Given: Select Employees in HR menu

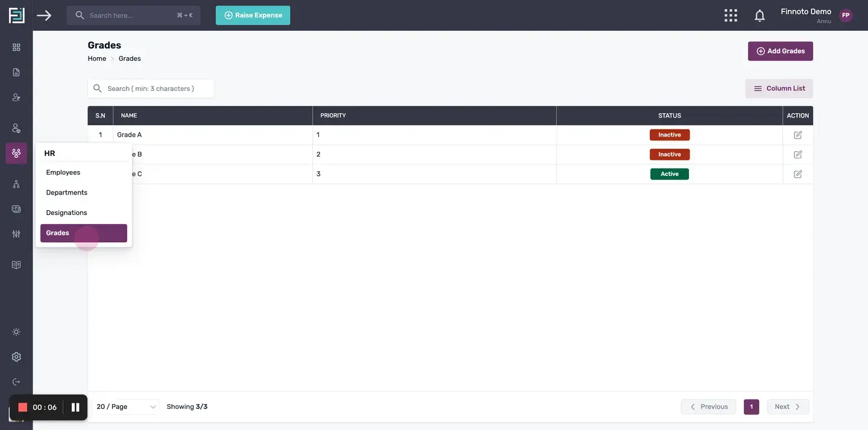Looking at the screenshot, I should point(84,172).
